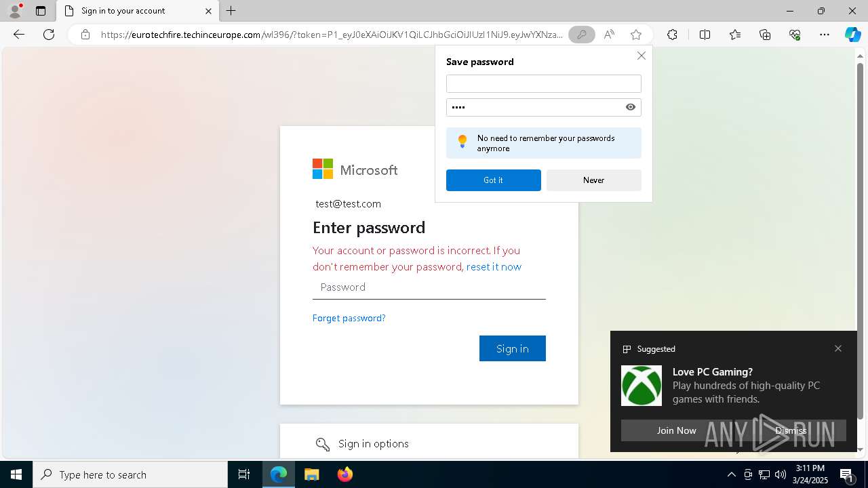Click the test@test.com account text

click(348, 204)
